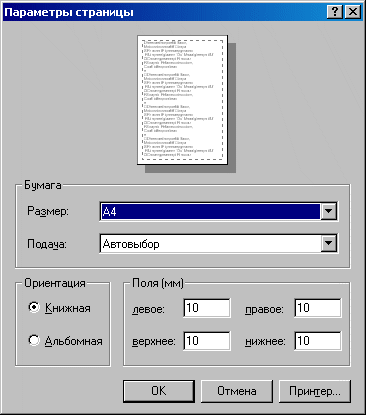Cancel with the Отмена button
Image resolution: width=367 pixels, height=416 pixels.
[237, 391]
